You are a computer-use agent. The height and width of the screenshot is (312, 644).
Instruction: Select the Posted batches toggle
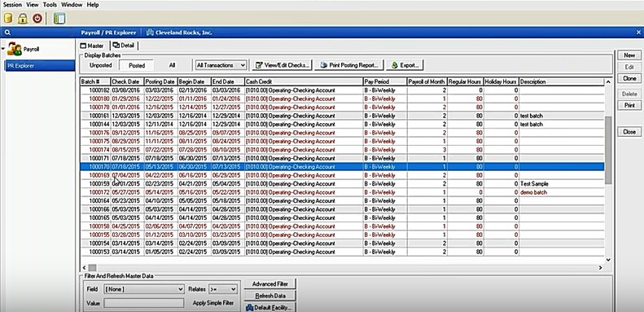click(137, 65)
